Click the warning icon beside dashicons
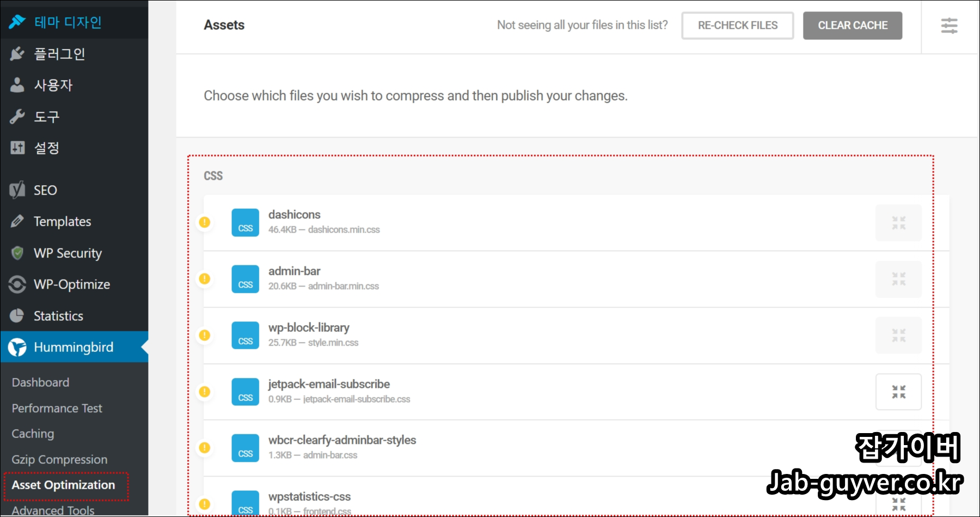Viewport: 980px width, 517px height. (205, 222)
